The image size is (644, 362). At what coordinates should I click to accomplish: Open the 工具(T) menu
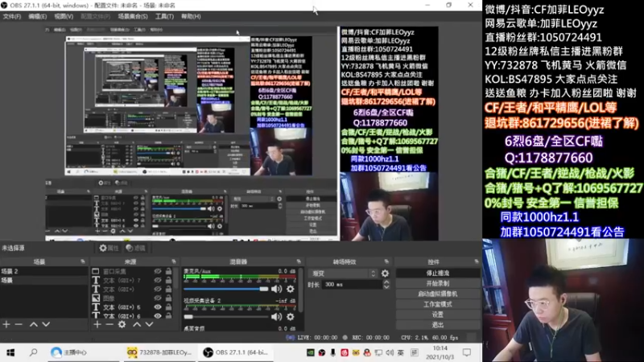(164, 16)
